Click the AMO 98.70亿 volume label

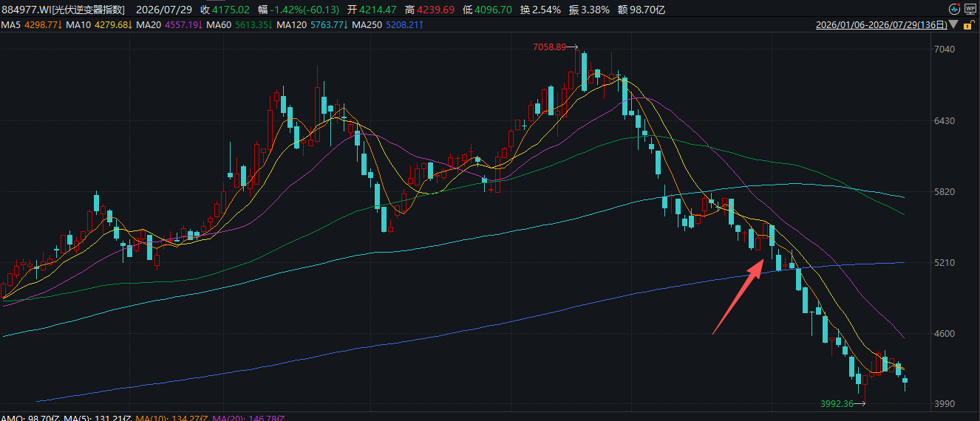coord(30,418)
